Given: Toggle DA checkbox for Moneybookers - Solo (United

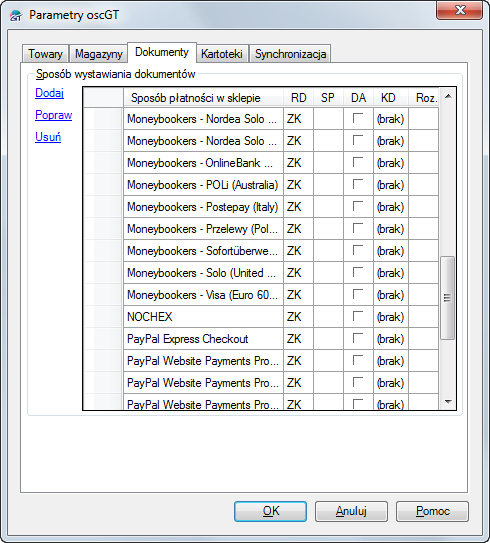Looking at the screenshot, I should pyautogui.click(x=358, y=272).
